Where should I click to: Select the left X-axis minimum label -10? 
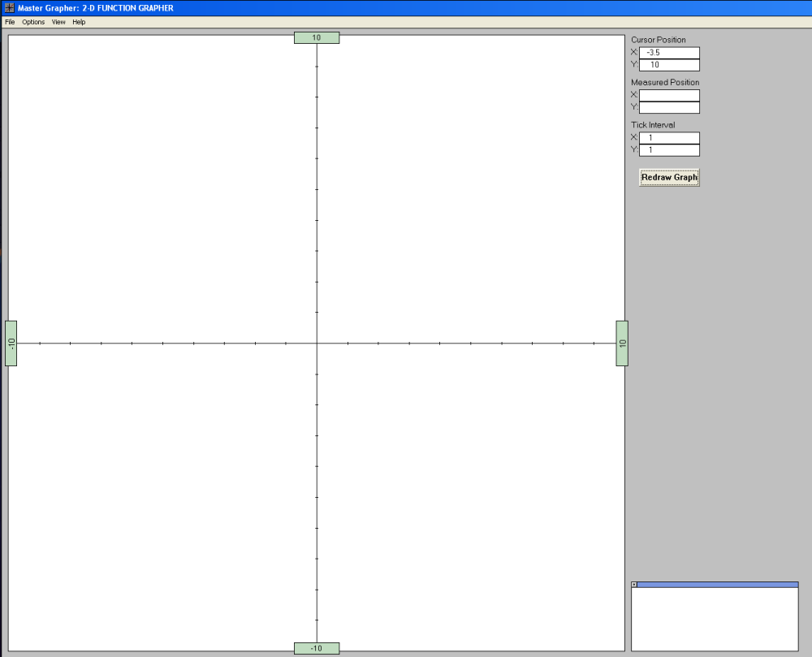pyautogui.click(x=11, y=344)
